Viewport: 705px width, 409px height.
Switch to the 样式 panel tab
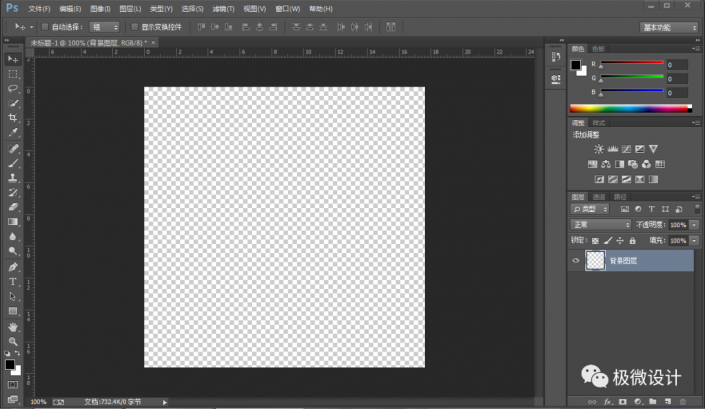click(x=599, y=123)
